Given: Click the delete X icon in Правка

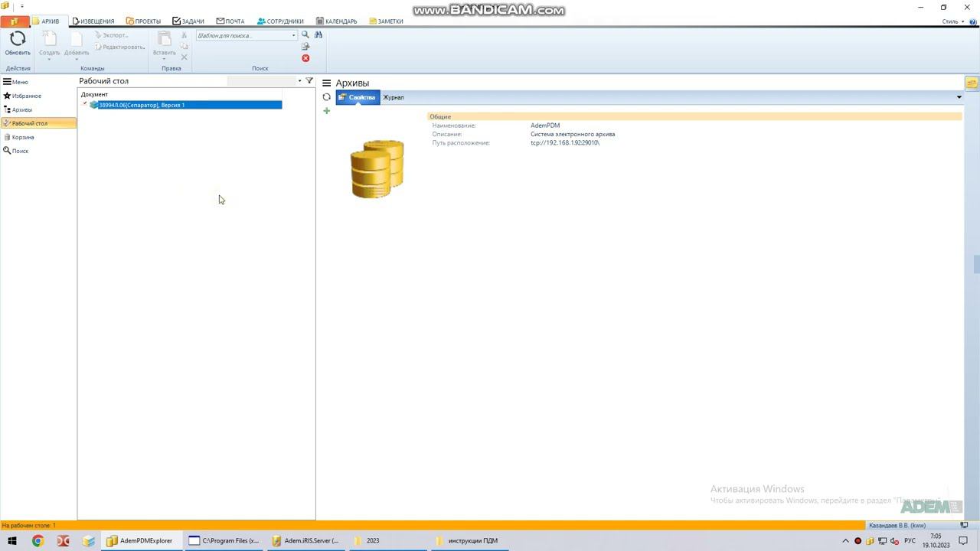Looking at the screenshot, I should [x=184, y=57].
